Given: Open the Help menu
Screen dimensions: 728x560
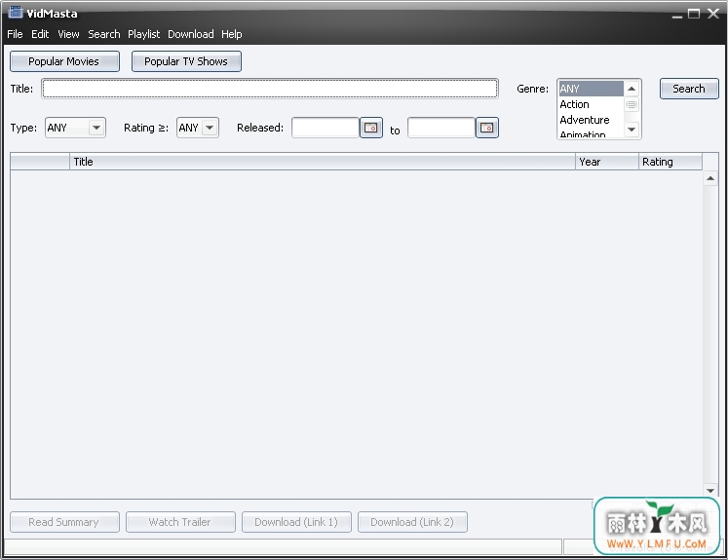Looking at the screenshot, I should pyautogui.click(x=231, y=34).
